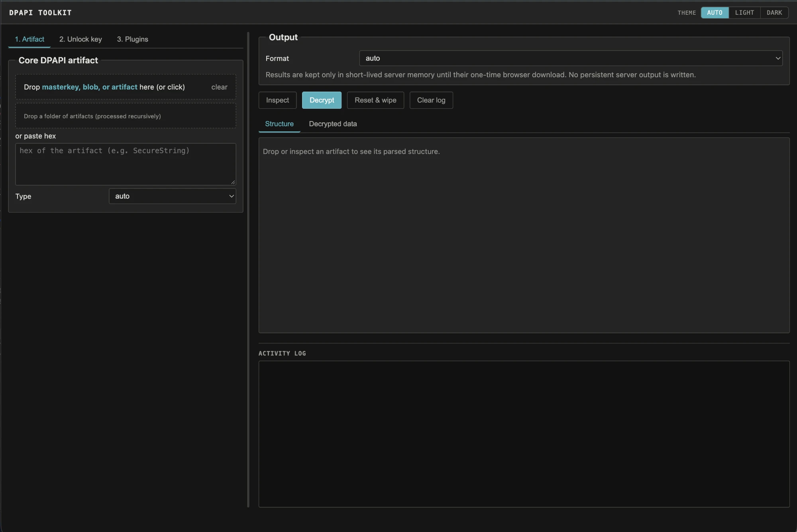Switch theme to Dark
This screenshot has height=532, width=797.
[x=774, y=13]
